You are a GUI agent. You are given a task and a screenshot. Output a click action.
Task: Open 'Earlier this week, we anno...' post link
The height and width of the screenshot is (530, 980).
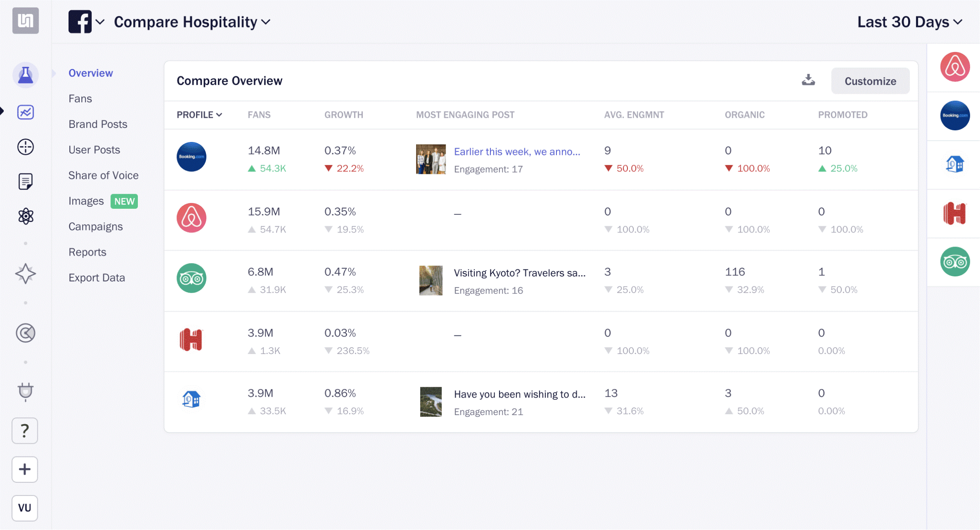click(x=517, y=151)
